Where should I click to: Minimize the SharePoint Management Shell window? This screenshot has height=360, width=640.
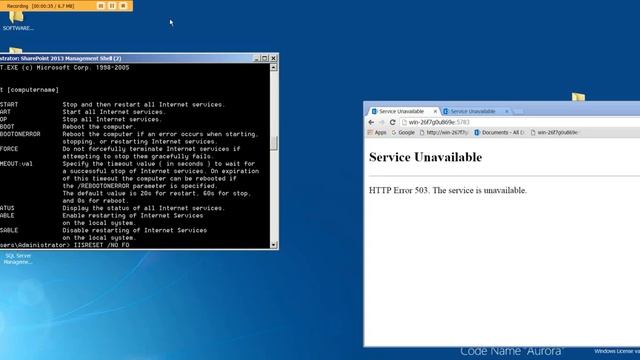(x=256, y=58)
